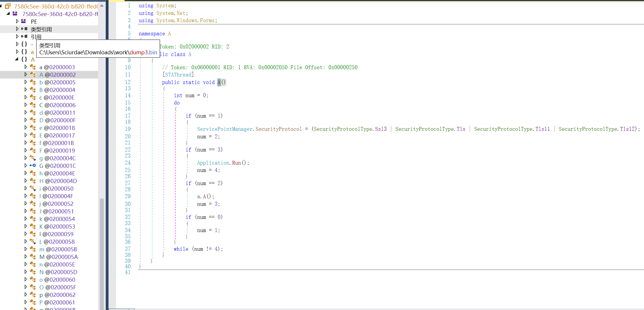Collapse the namespace A node

click(x=17, y=59)
